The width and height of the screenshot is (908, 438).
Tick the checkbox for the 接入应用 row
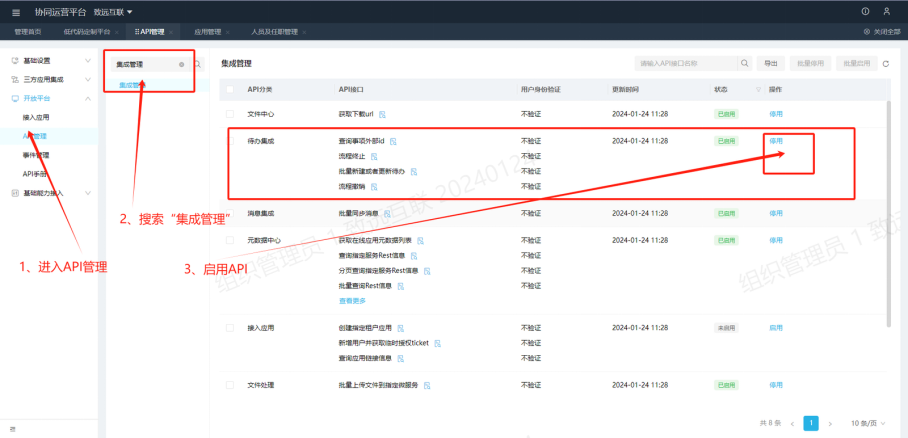point(229,328)
